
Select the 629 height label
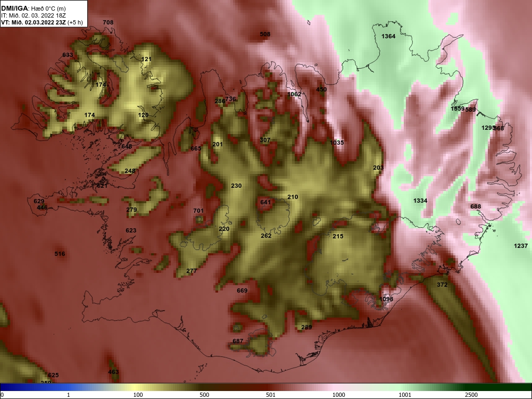point(39,201)
